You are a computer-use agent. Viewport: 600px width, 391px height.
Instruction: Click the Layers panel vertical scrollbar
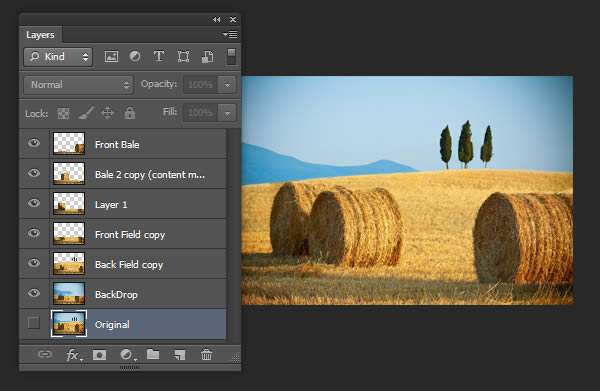(x=233, y=235)
